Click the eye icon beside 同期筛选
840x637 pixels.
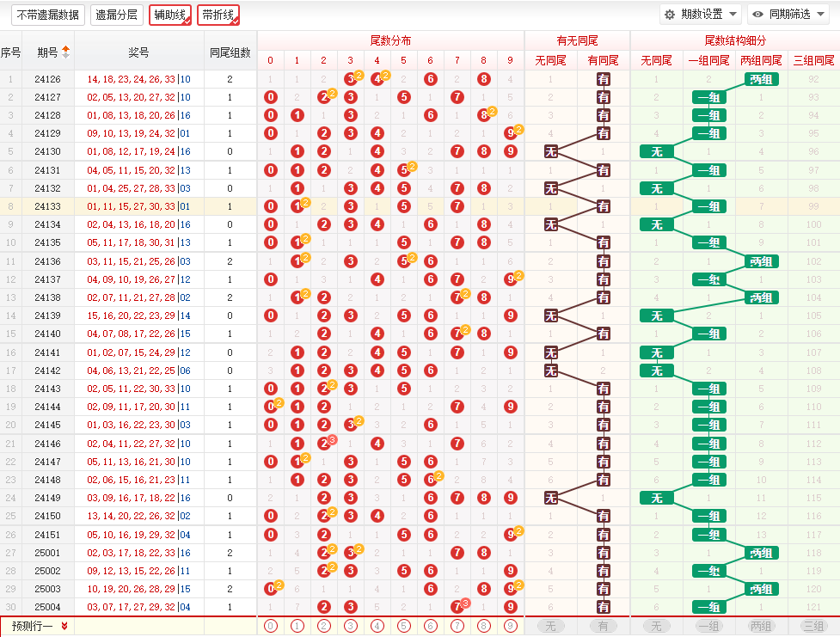[757, 15]
